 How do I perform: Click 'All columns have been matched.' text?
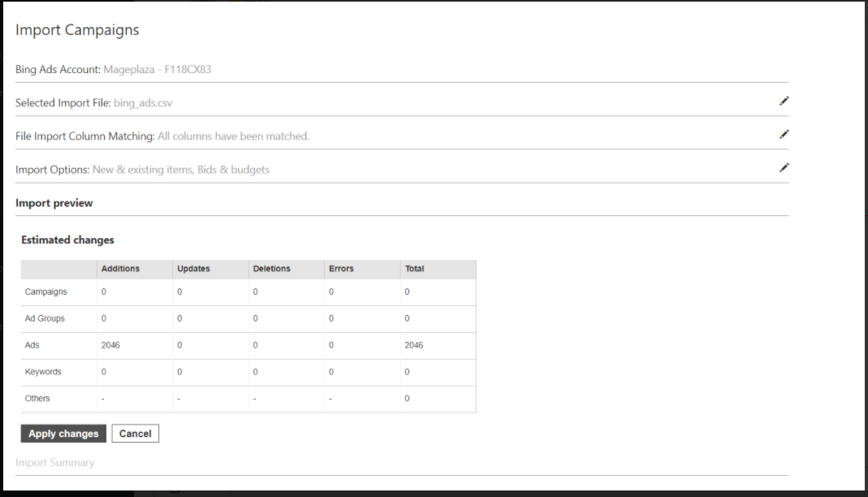[x=233, y=136]
